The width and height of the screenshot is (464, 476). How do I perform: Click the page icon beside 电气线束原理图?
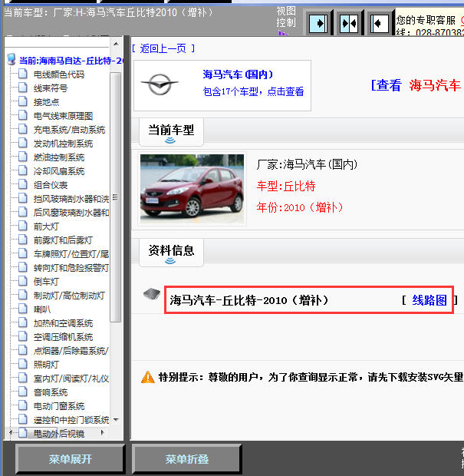(x=23, y=115)
